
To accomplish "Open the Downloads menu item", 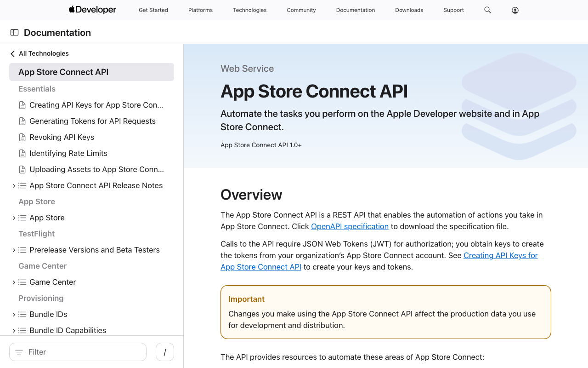I will point(409,10).
